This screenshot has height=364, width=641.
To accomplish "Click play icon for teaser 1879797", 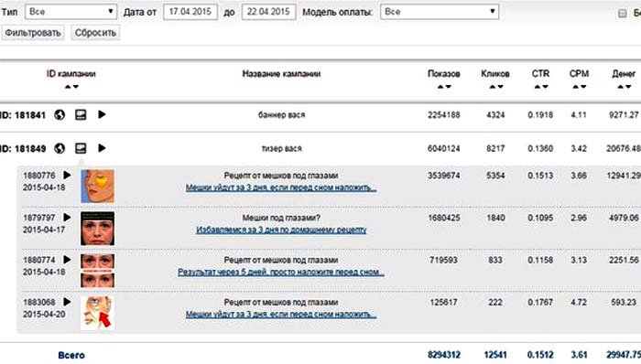I will point(67,218).
